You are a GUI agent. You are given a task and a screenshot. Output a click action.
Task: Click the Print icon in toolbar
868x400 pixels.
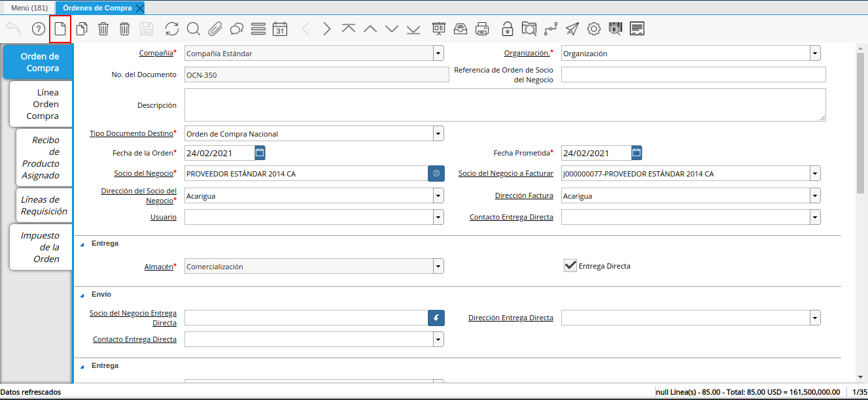coord(482,29)
